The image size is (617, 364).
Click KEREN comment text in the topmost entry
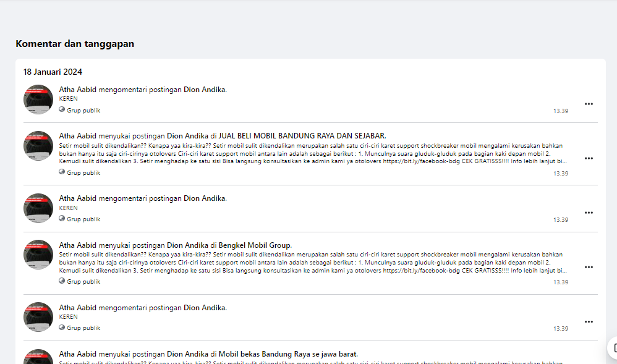68,99
